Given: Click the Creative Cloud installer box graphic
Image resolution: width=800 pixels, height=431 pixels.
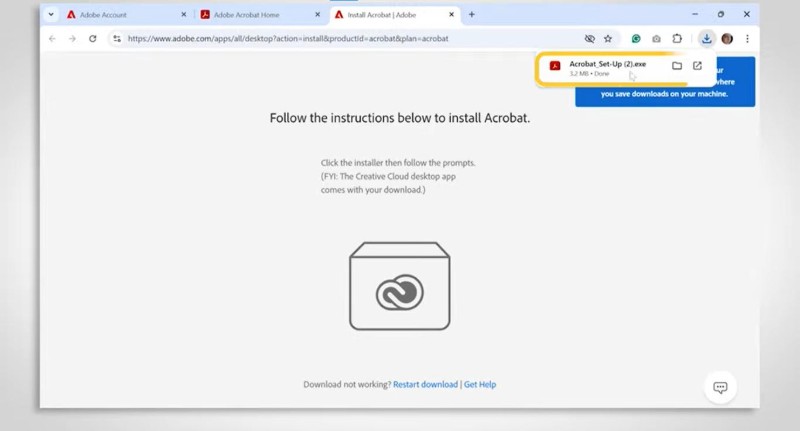Looking at the screenshot, I should coord(399,286).
